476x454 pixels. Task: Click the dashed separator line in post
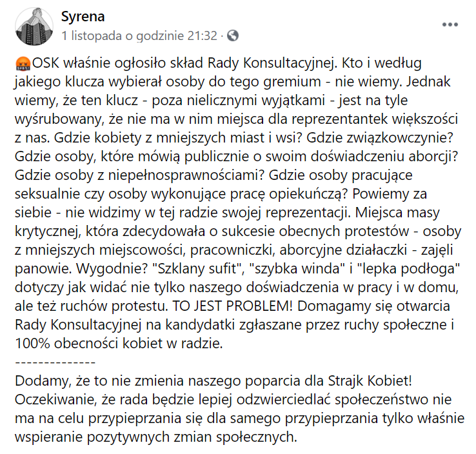tap(55, 361)
